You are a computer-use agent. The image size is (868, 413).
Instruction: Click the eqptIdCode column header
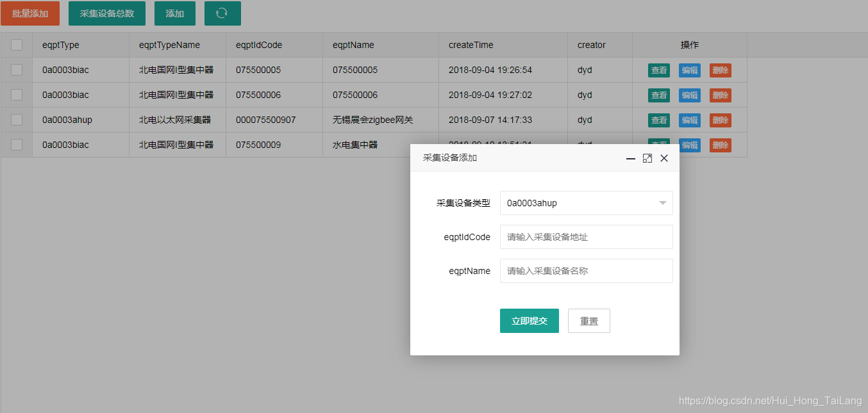coord(274,45)
